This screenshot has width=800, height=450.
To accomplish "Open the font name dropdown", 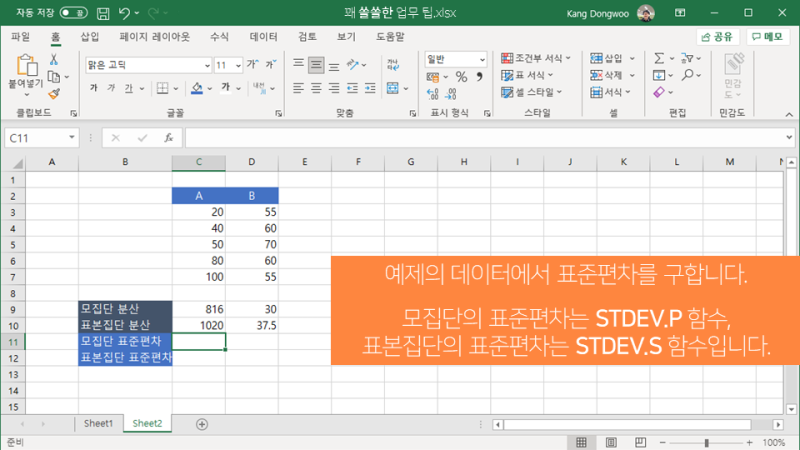I will click(207, 65).
